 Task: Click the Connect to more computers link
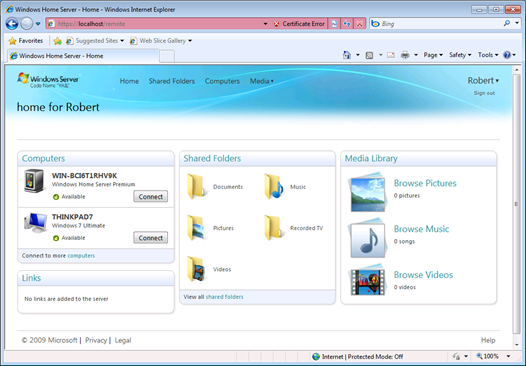pos(81,256)
